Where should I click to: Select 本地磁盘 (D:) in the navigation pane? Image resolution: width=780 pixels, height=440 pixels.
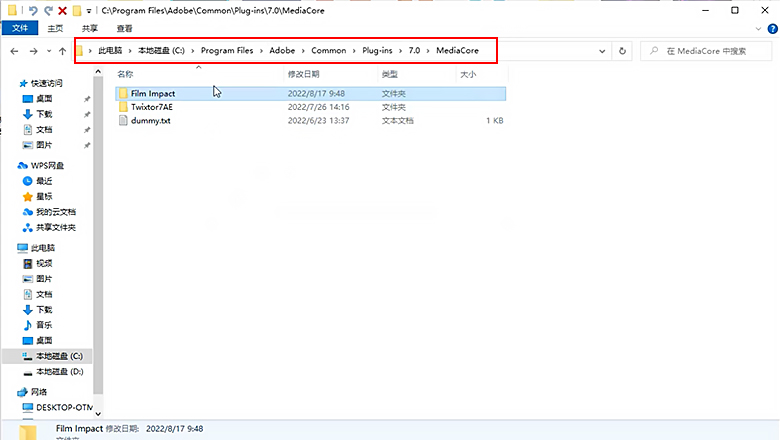point(59,371)
